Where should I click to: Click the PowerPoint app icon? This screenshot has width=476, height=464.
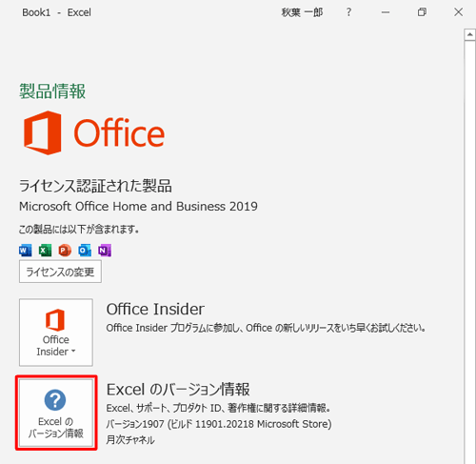(65, 251)
